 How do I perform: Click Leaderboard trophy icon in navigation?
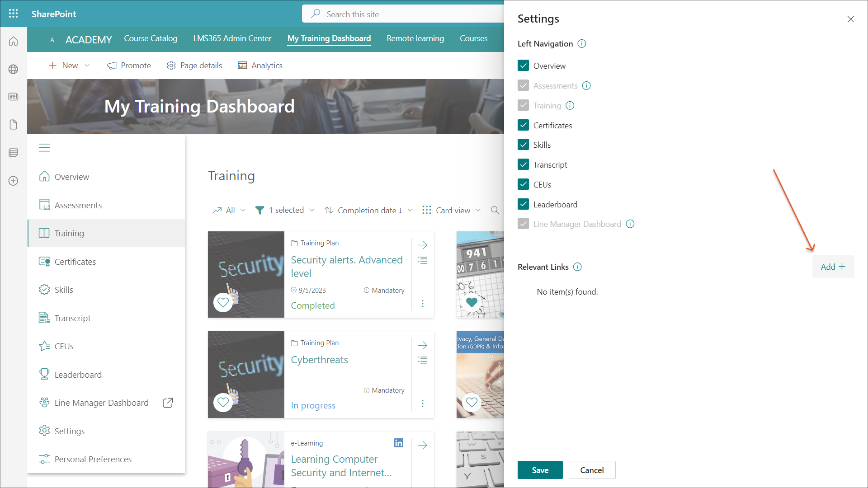pos(44,374)
